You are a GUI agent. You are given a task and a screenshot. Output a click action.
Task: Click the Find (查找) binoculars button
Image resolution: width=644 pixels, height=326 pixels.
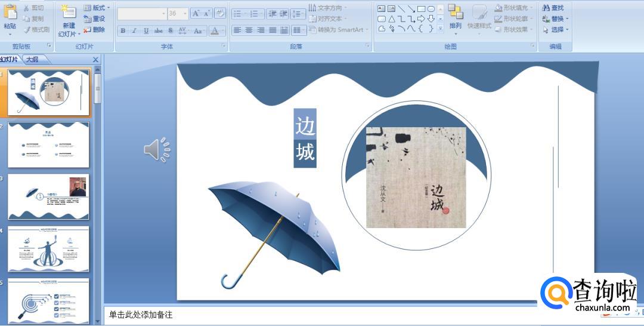[x=553, y=8]
